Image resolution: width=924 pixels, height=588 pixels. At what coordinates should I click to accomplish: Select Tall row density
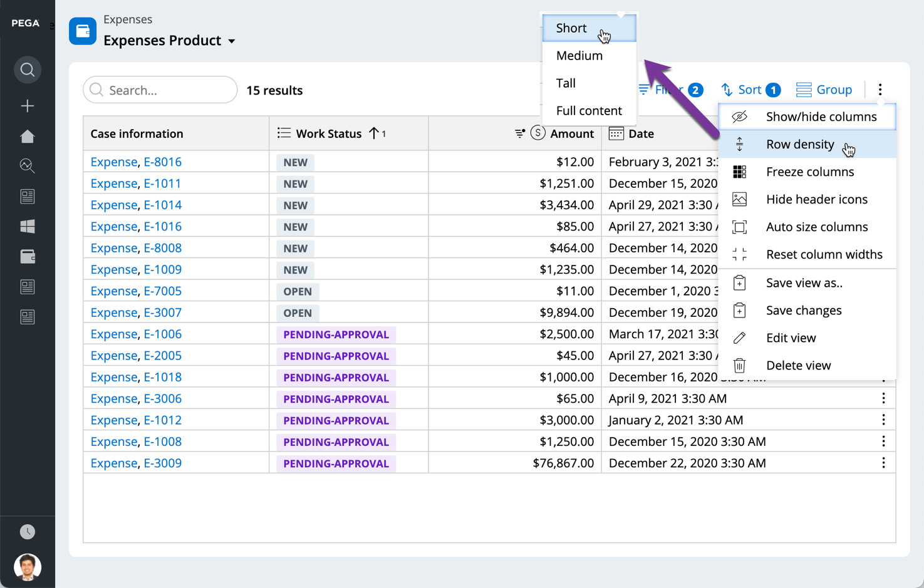tap(589, 83)
